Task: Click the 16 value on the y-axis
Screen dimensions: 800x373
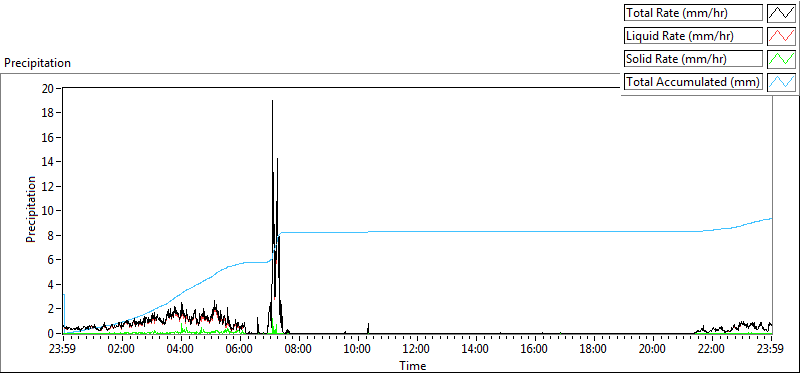Action: [48, 137]
